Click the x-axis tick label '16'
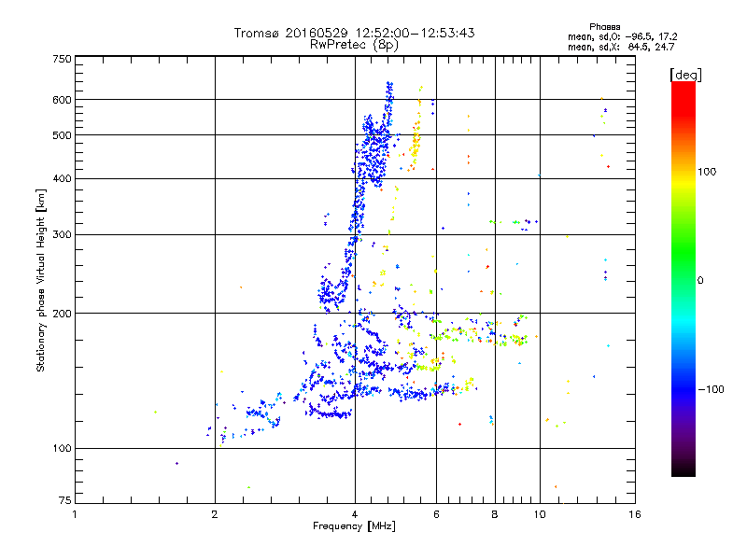This screenshot has height=560, width=747. [635, 514]
